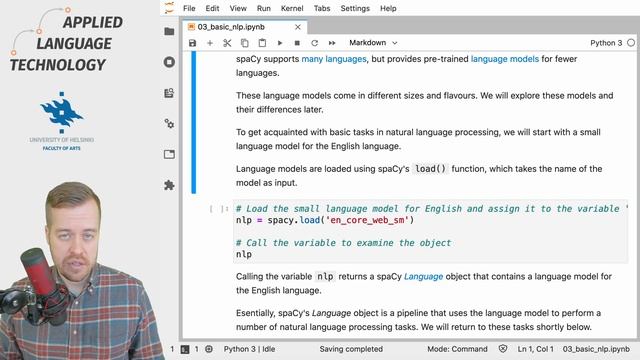
Task: Open the Settings menu
Action: point(355,8)
